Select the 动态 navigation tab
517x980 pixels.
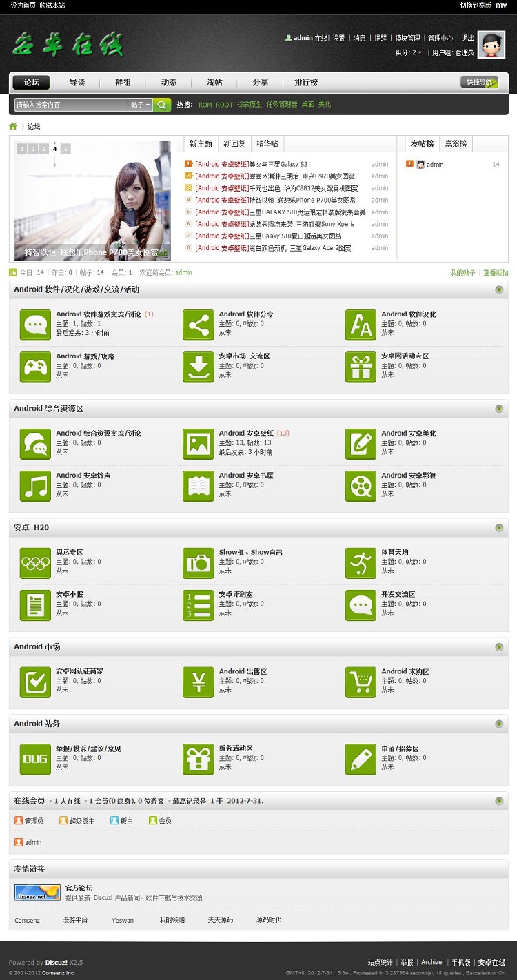pos(169,83)
